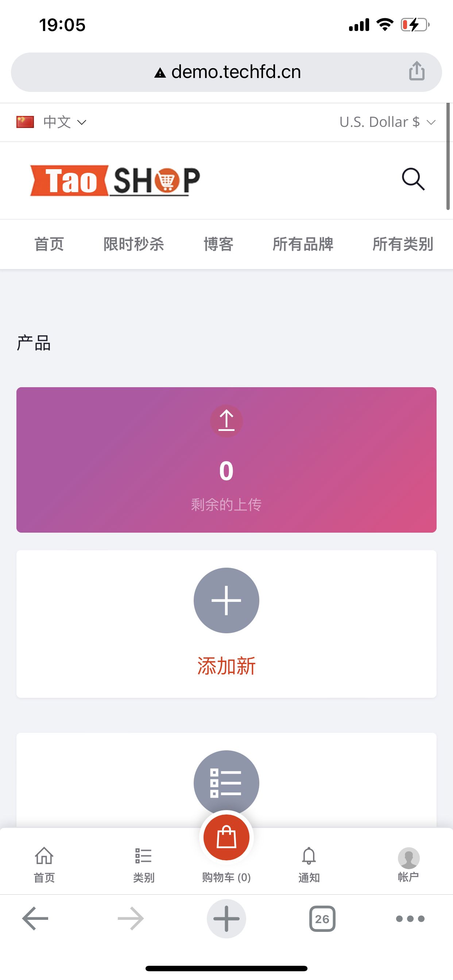Open categories list icon in bottom bar
453x980 pixels.
coord(143,864)
